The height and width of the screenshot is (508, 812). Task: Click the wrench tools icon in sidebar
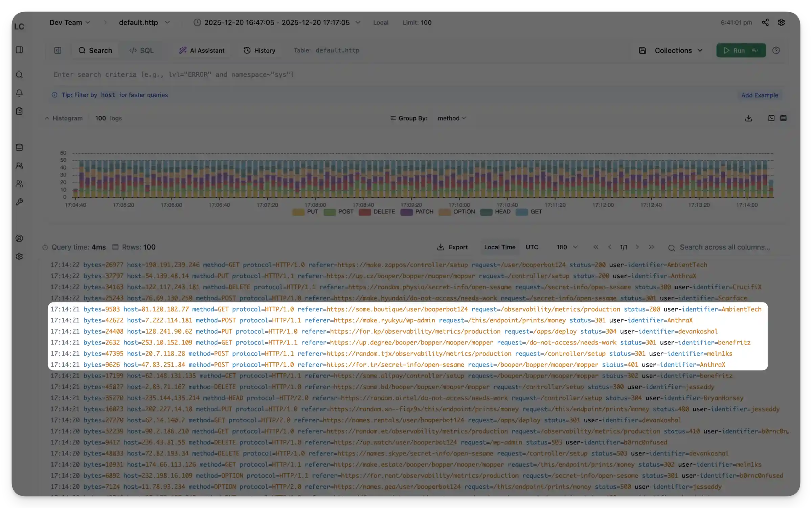[x=19, y=202]
